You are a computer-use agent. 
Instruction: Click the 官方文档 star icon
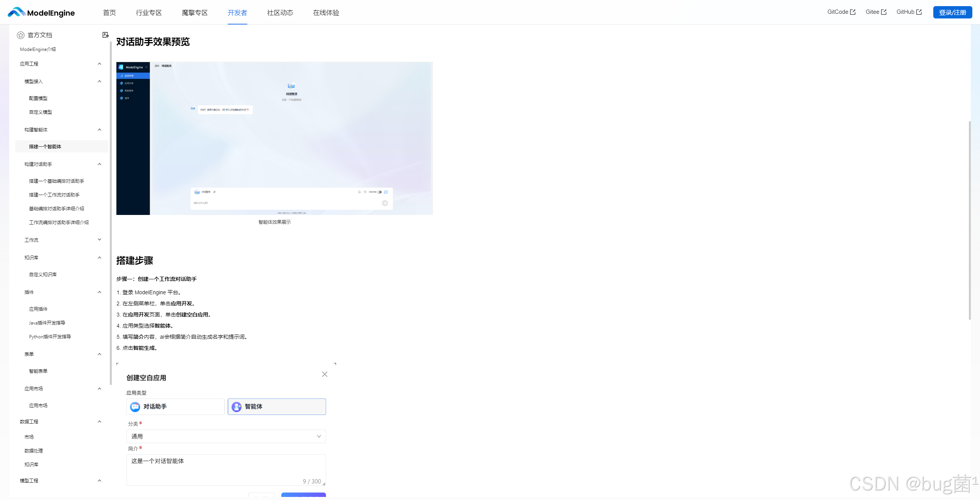pos(21,35)
